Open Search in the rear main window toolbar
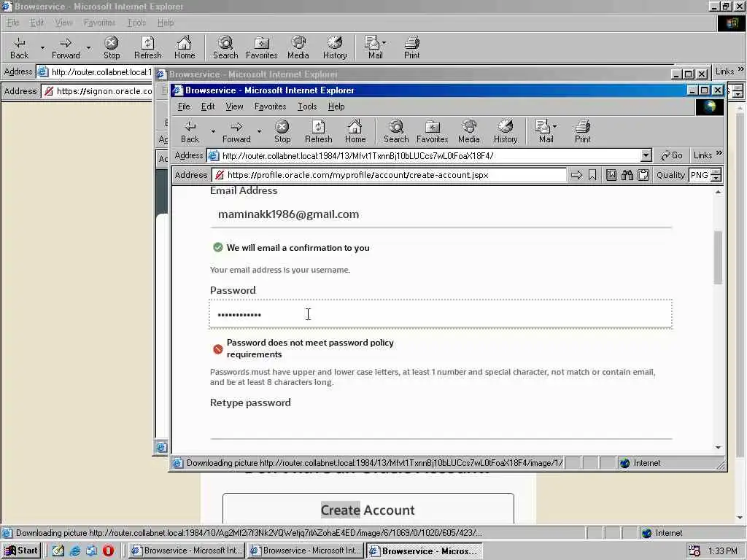This screenshot has height=560, width=747. coord(225,47)
